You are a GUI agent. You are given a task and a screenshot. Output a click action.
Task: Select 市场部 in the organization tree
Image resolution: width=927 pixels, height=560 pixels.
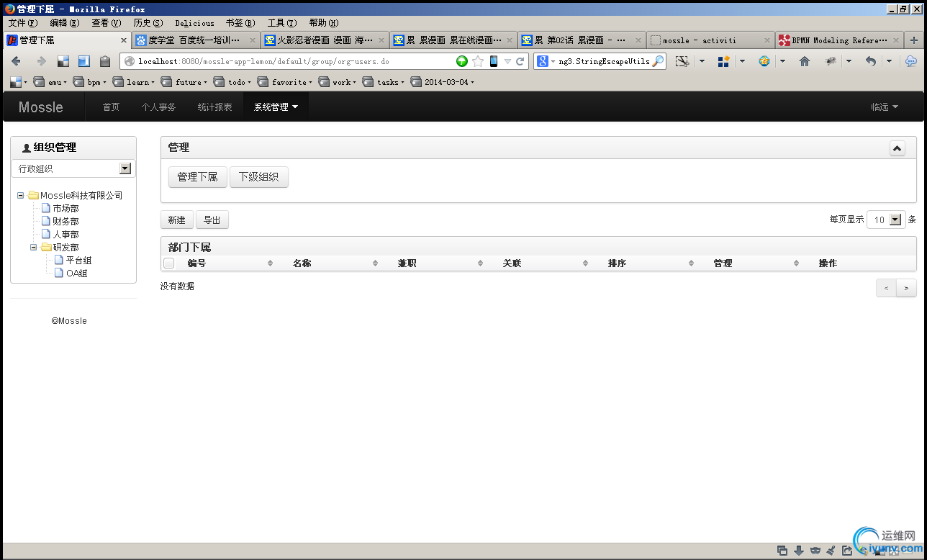[65, 209]
